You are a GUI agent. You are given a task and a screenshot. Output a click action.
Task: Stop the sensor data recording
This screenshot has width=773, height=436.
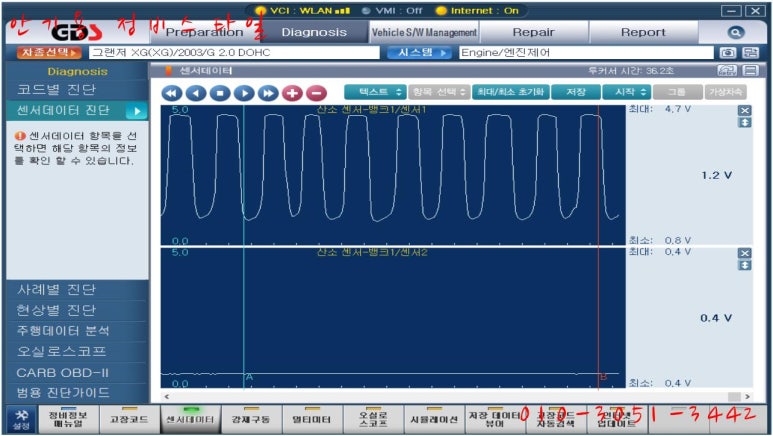coord(220,93)
